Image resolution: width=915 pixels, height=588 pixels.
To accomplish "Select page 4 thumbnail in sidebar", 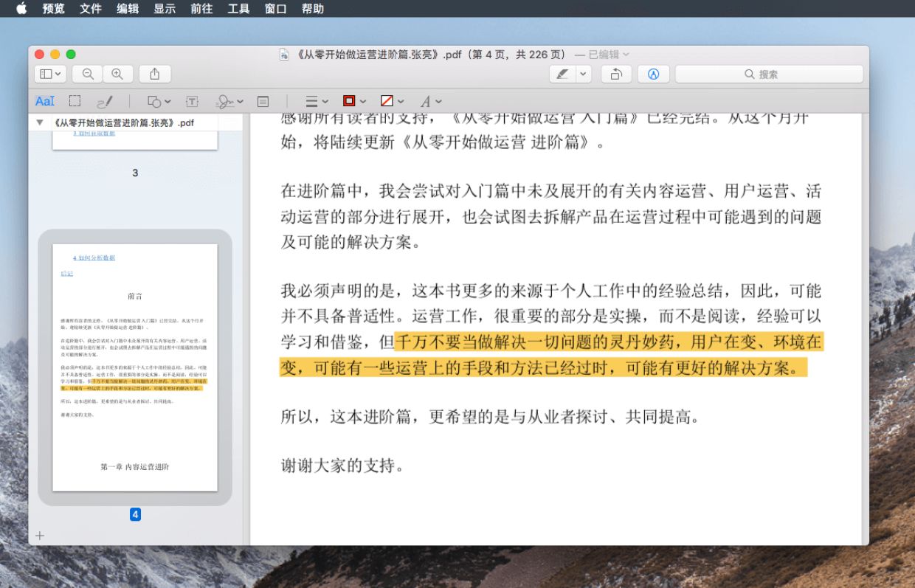I will point(135,367).
